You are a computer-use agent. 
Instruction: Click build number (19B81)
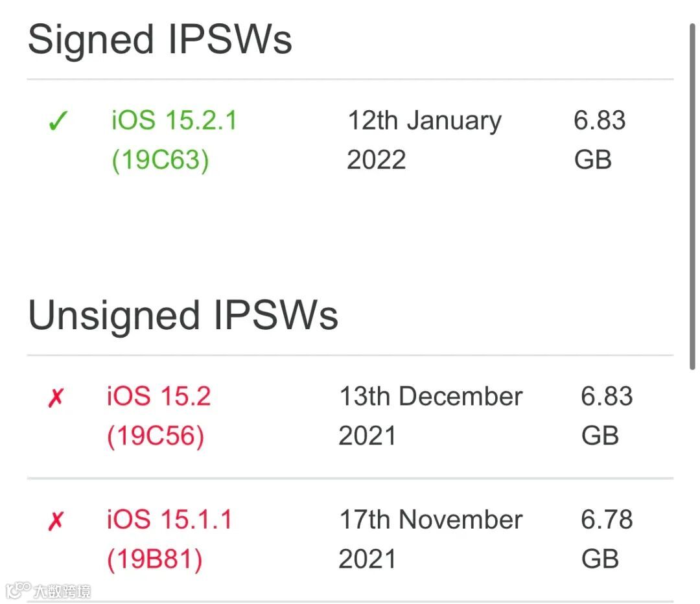tap(155, 559)
